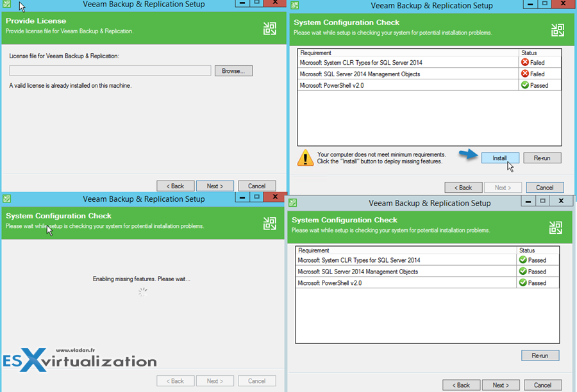577x392 pixels.
Task: Click Back in the all-passed check window
Action: 461,385
